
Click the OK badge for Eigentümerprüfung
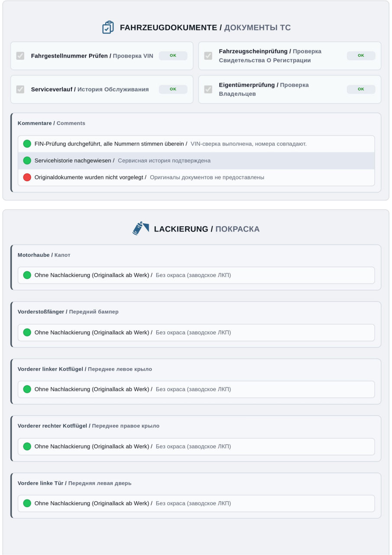pyautogui.click(x=361, y=89)
